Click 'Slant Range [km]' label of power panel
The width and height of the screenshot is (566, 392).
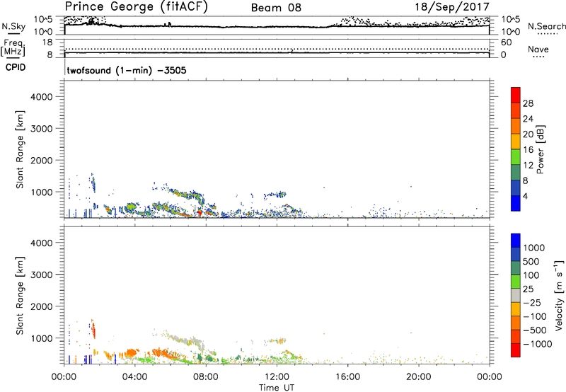[20, 149]
